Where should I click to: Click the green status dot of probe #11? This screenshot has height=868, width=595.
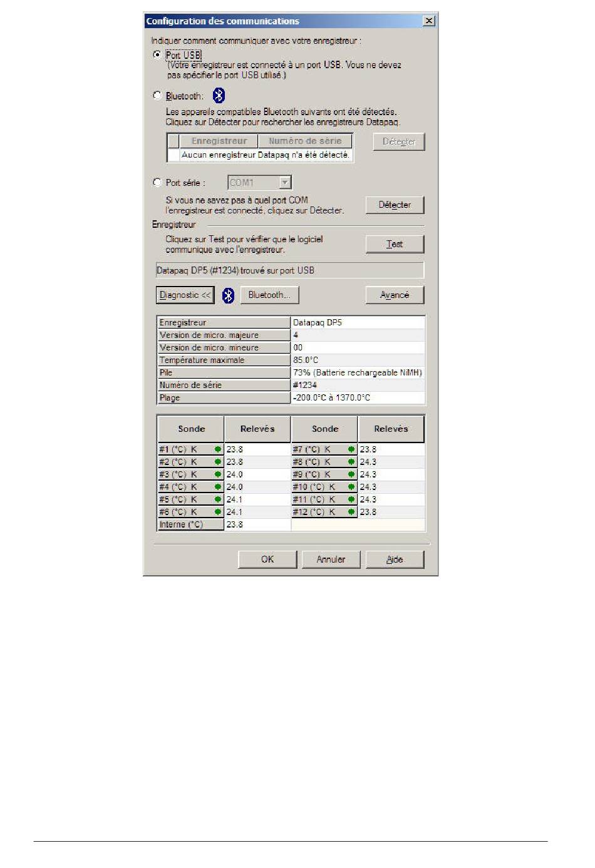point(351,499)
